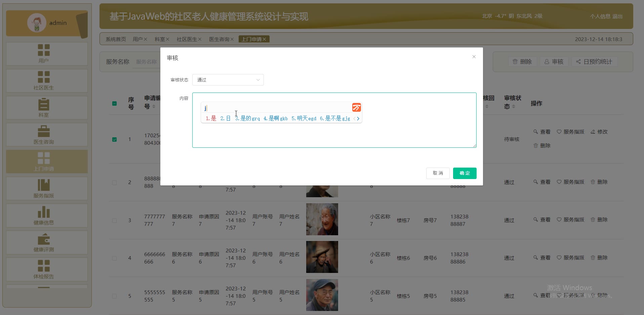Open the 健康信息 chart sidebar module
Image resolution: width=644 pixels, height=315 pixels.
(x=47, y=215)
